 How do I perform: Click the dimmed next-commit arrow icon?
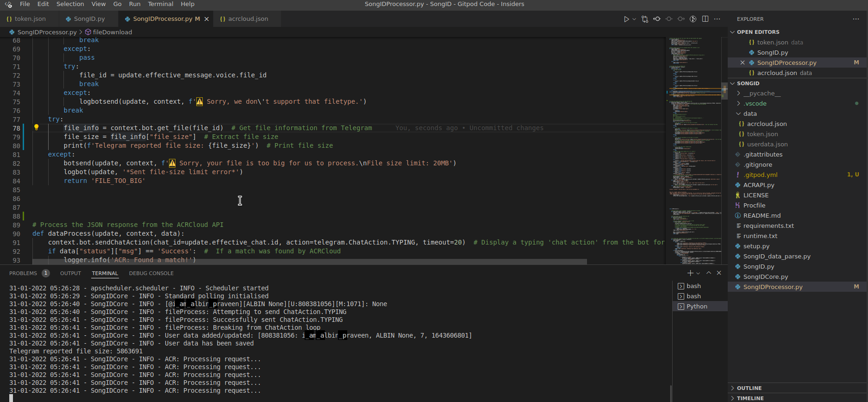pos(681,19)
